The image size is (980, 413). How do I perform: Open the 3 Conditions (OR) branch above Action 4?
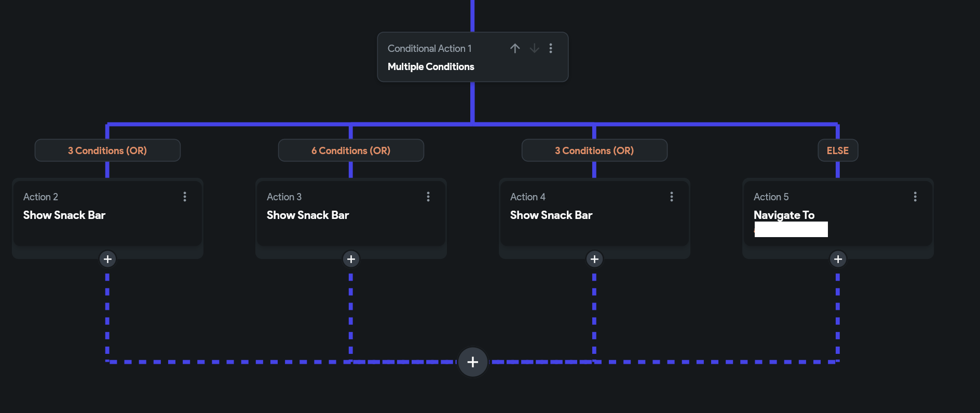coord(594,150)
